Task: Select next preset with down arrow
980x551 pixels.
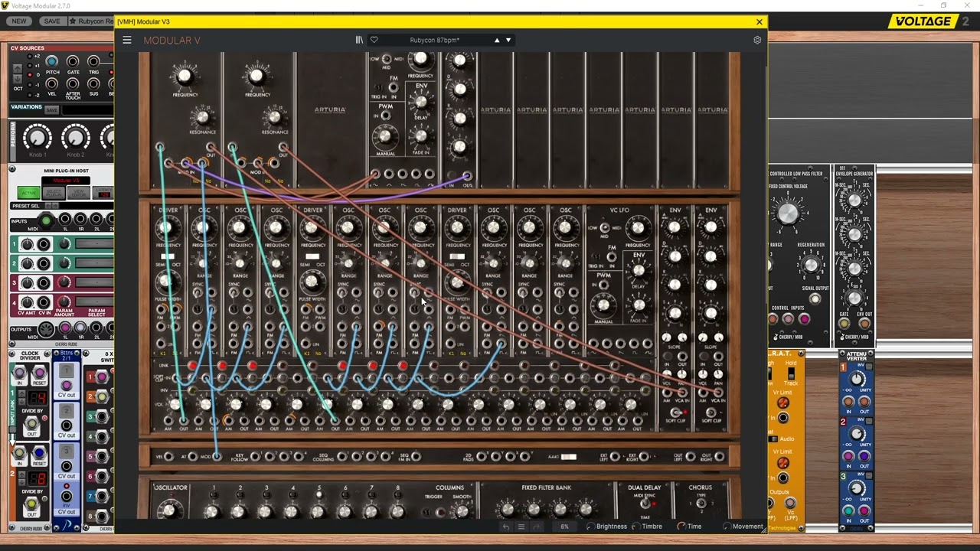Action: click(508, 40)
